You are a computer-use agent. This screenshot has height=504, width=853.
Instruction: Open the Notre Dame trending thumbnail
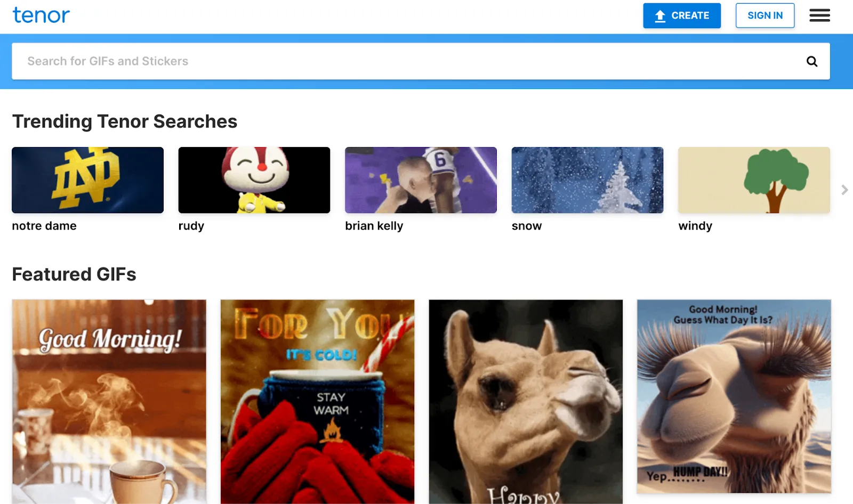pos(87,180)
